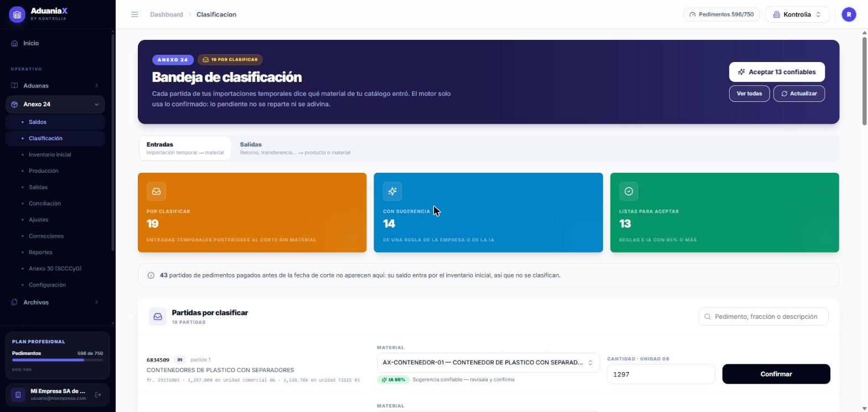Screen dimensions: 868x412
Task: Click Pedimentos 596/750 usage pill
Action: [x=721, y=14]
